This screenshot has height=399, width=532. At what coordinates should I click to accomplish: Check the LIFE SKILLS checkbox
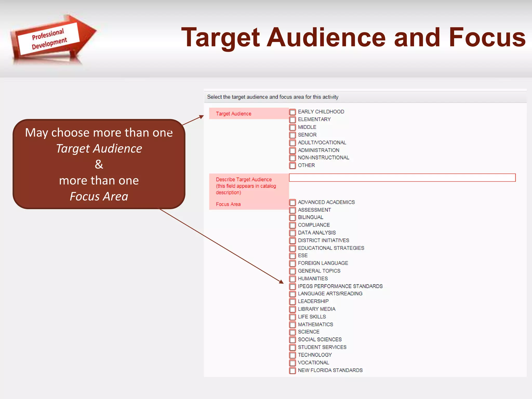tap(292, 317)
